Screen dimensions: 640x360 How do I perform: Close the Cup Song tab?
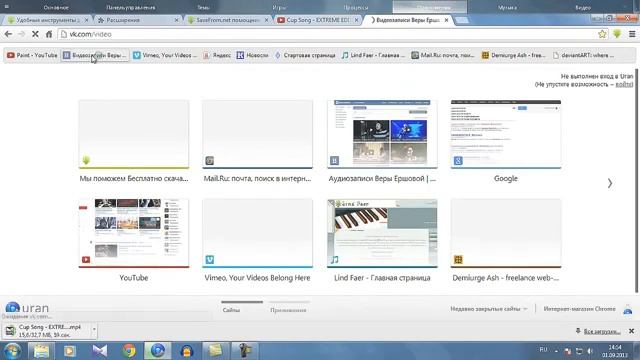coord(356,20)
